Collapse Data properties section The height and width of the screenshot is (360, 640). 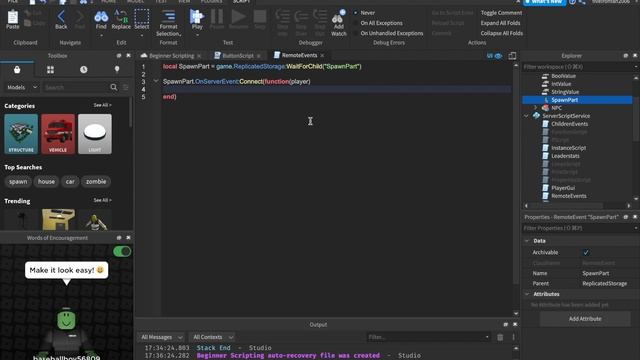(x=527, y=241)
